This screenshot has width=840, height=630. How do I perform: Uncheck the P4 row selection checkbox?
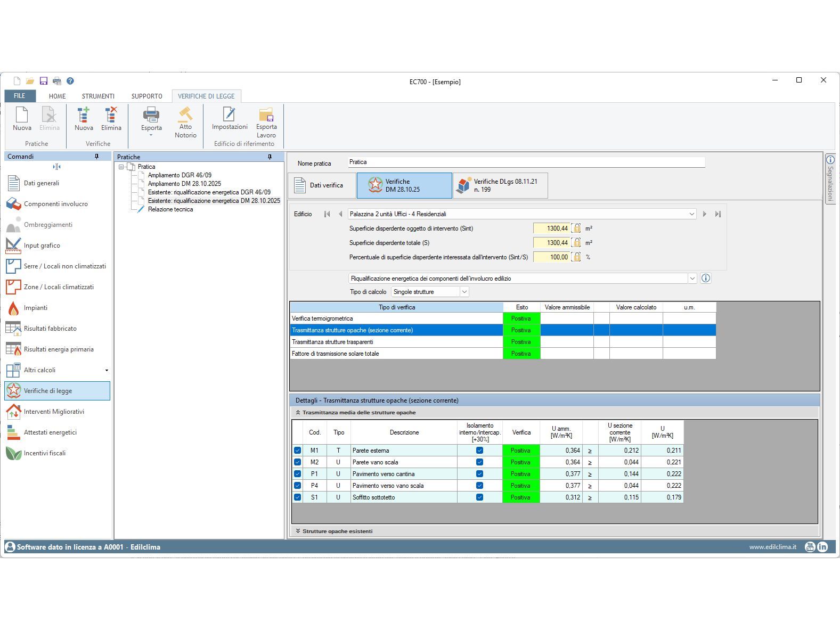point(298,486)
